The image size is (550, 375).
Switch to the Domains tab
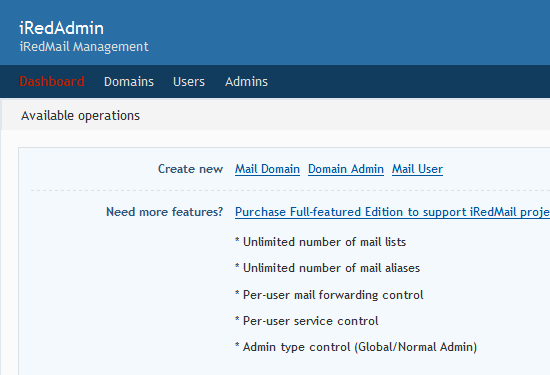(x=129, y=81)
